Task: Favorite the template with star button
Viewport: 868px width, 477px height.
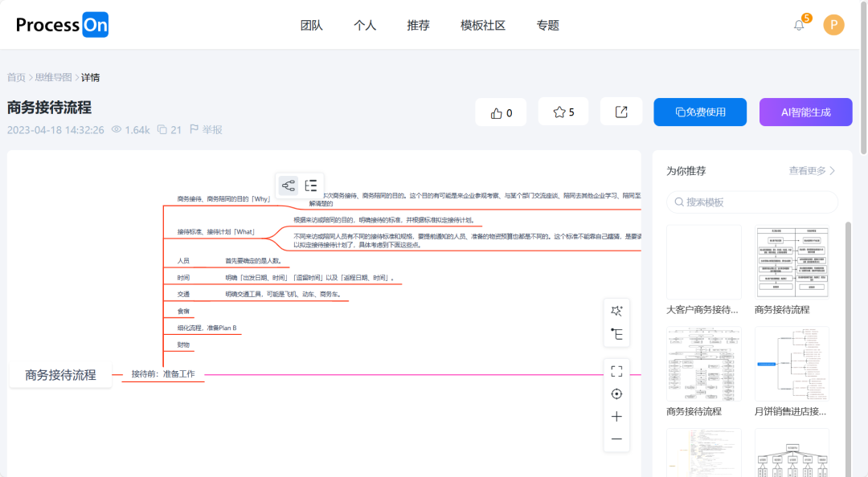Action: 563,112
